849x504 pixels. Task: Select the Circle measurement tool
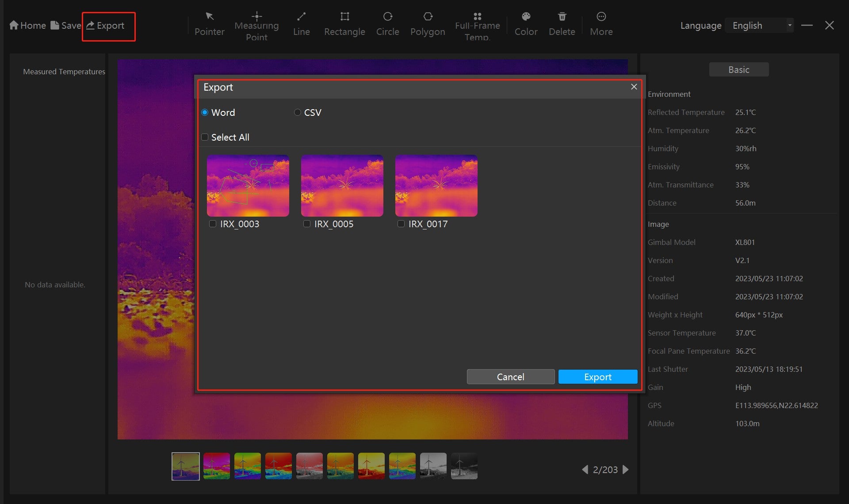[387, 23]
